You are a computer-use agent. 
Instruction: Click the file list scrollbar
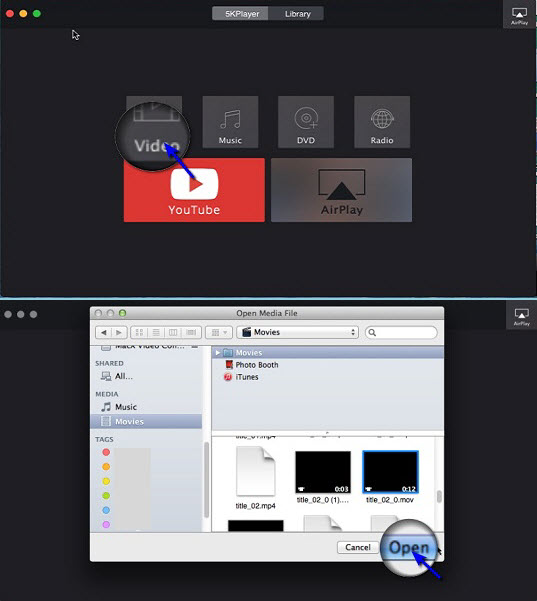(x=439, y=497)
